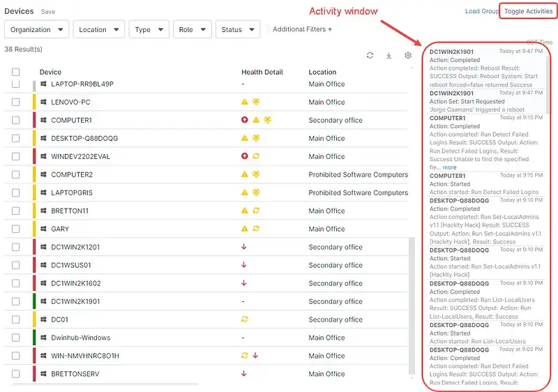Click the warning triangle icon in LENOVO-PC row
The image size is (558, 392).
click(x=245, y=102)
